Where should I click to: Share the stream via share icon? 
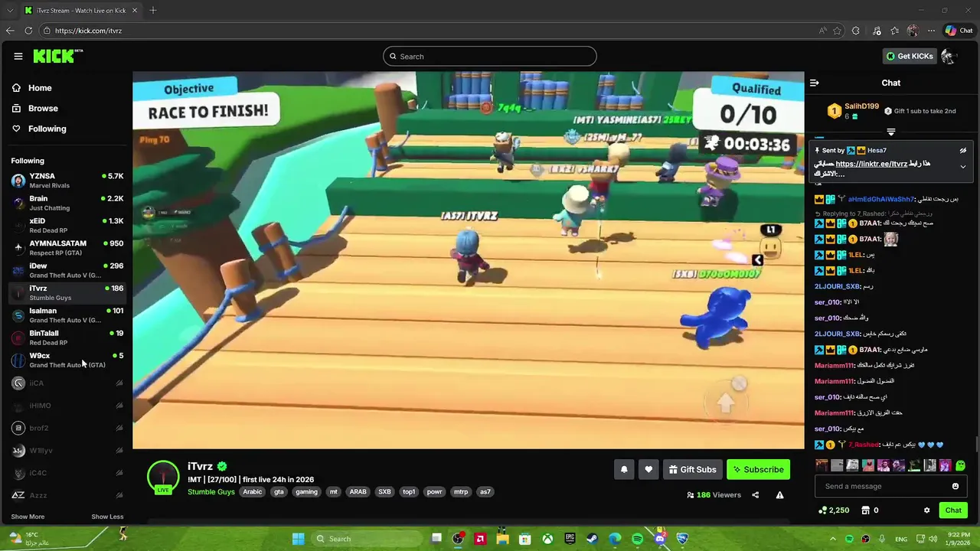[755, 495]
